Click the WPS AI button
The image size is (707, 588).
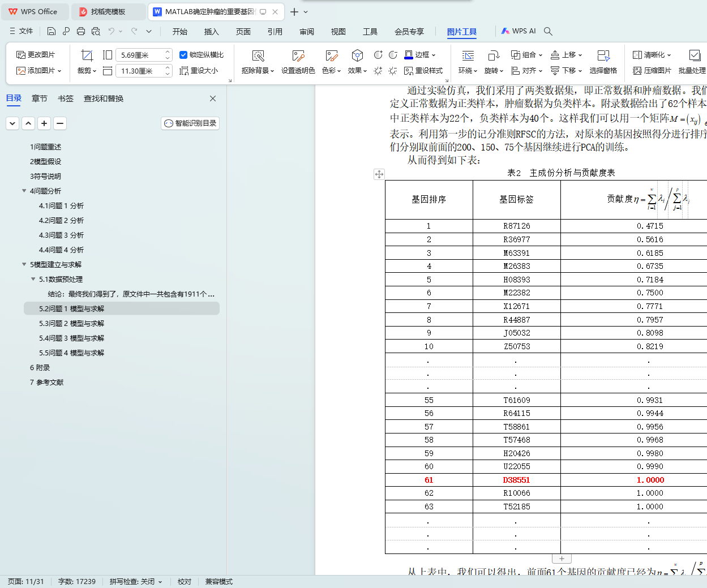point(519,31)
